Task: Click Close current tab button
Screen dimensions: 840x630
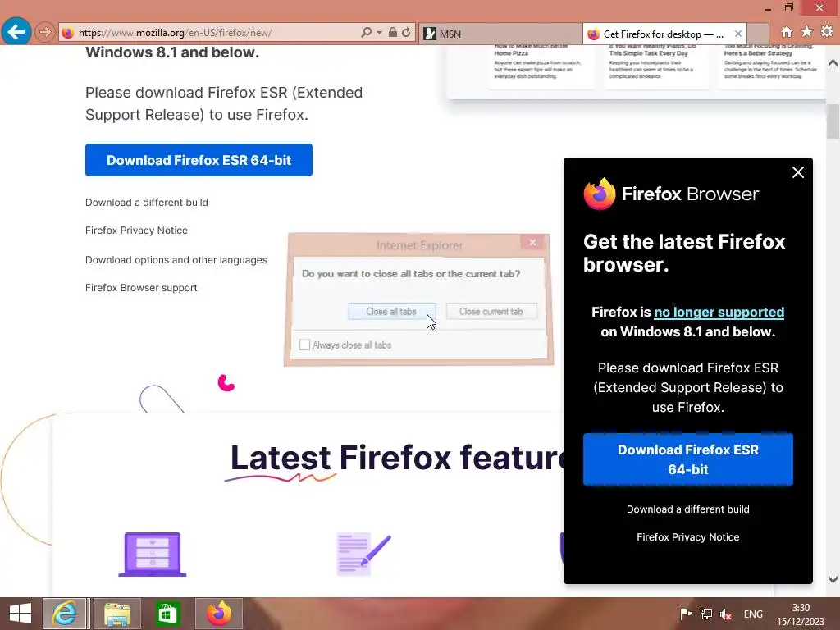Action: (491, 311)
